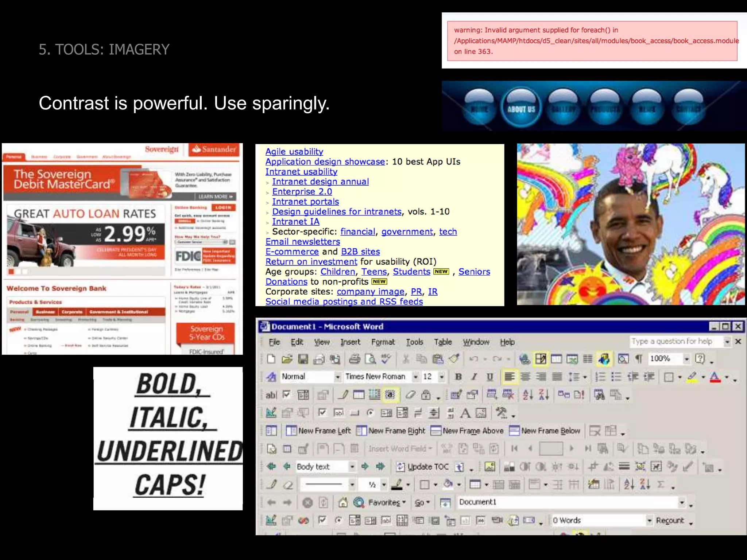Click the Italic formatting button
Viewport: 747px width, 560px height.
click(x=474, y=377)
